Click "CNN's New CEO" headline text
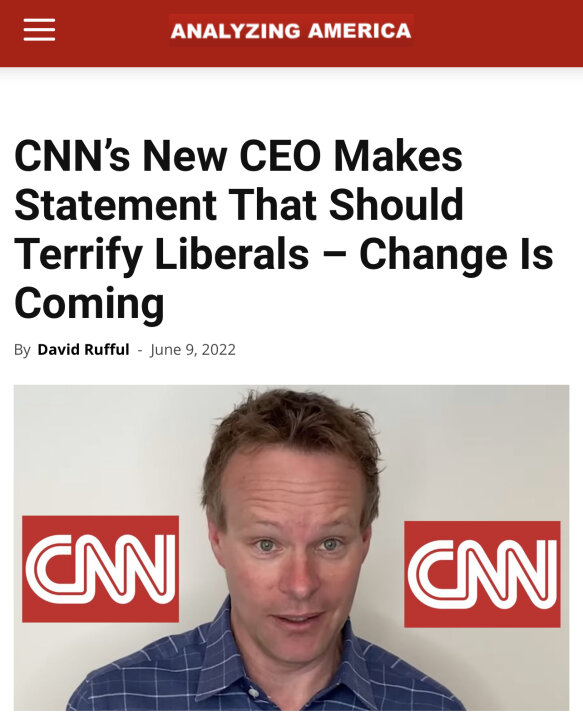The width and height of the screenshot is (583, 720). click(168, 156)
